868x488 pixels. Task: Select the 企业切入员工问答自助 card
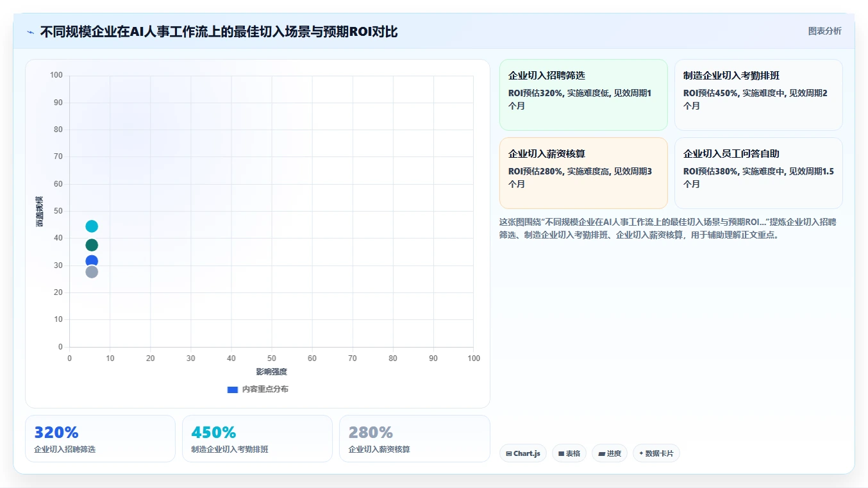tap(758, 173)
